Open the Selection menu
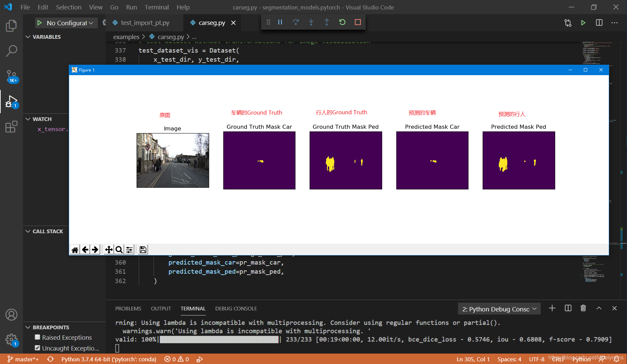 [x=68, y=7]
